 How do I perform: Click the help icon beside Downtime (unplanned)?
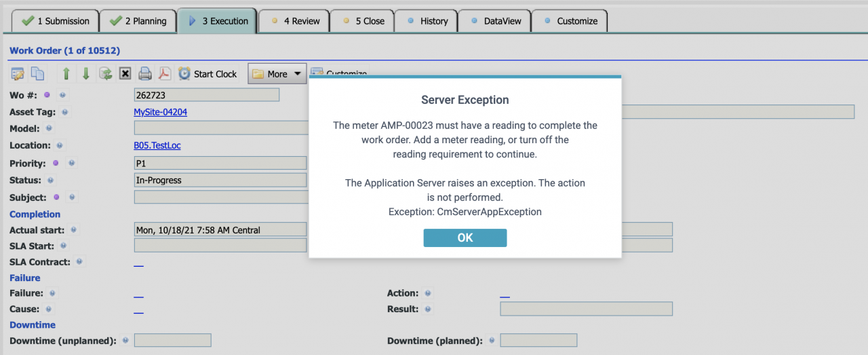tap(125, 340)
